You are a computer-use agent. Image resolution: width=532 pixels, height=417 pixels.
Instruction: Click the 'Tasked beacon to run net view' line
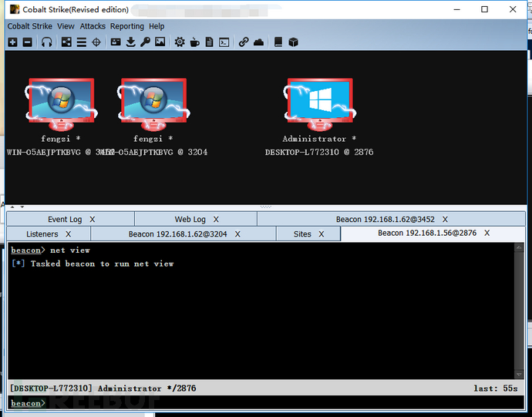click(x=93, y=264)
